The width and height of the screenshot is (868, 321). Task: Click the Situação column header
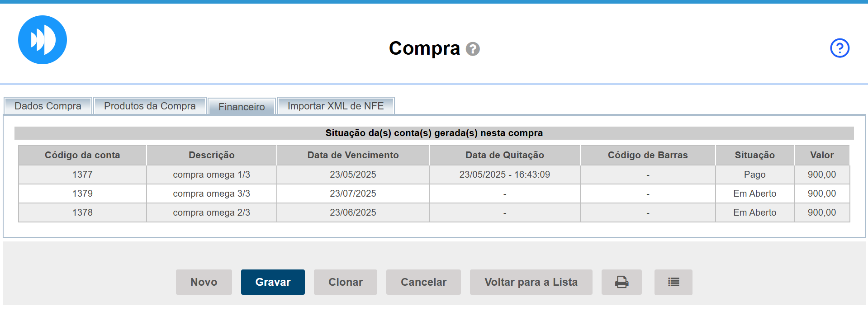click(x=754, y=155)
